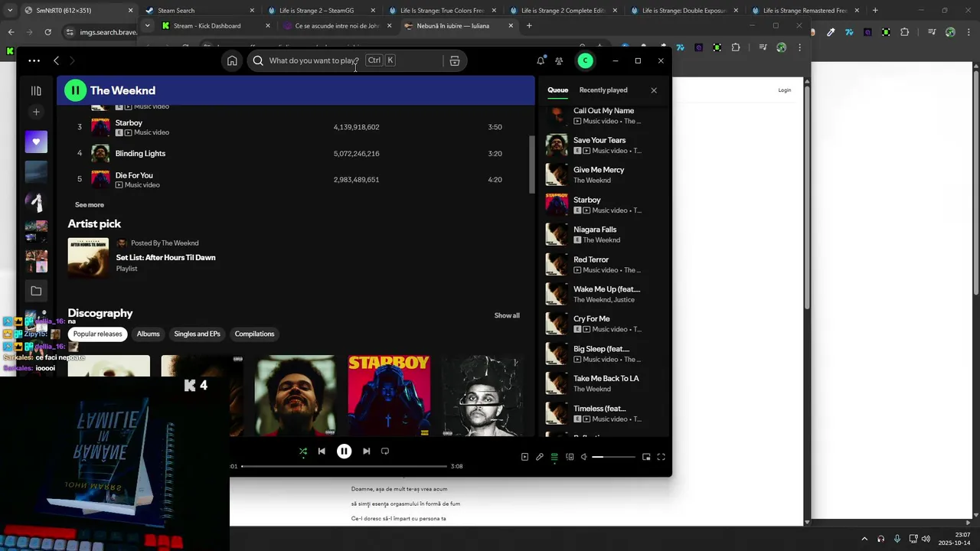980x551 pixels.
Task: Toggle queue panel icon in player bar
Action: click(x=554, y=457)
